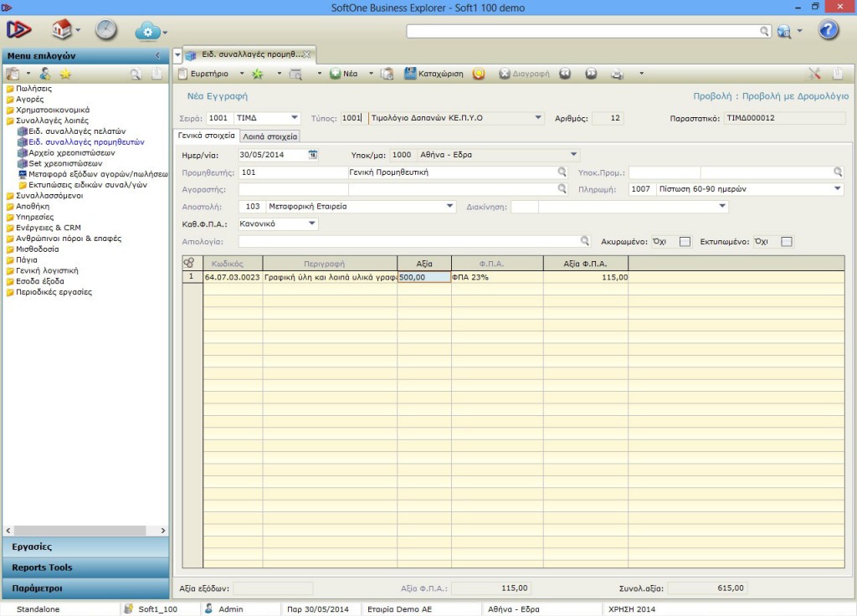Click the Αξία Φ.Π.Α. column header
The height and width of the screenshot is (616, 857).
(585, 264)
